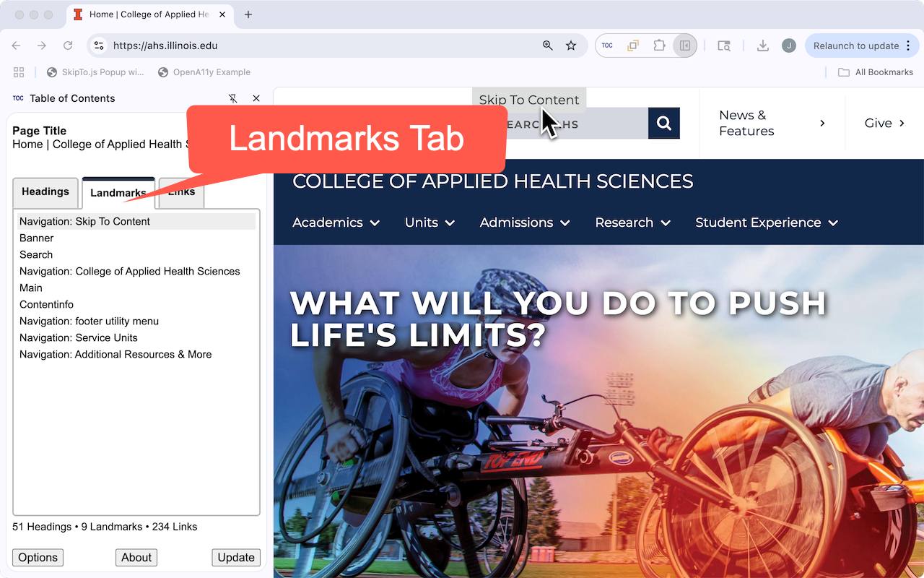
Task: Click the Update button in side panel
Action: click(236, 558)
